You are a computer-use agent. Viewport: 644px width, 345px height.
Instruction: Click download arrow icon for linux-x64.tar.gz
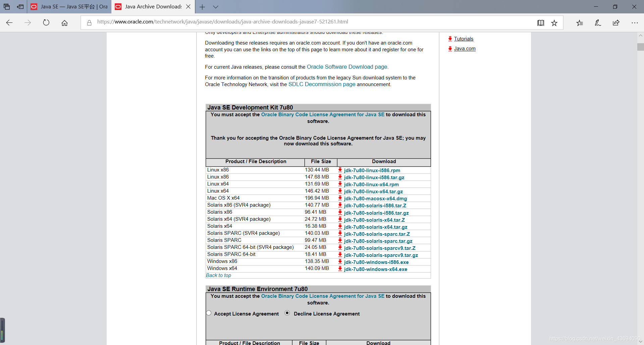click(340, 191)
